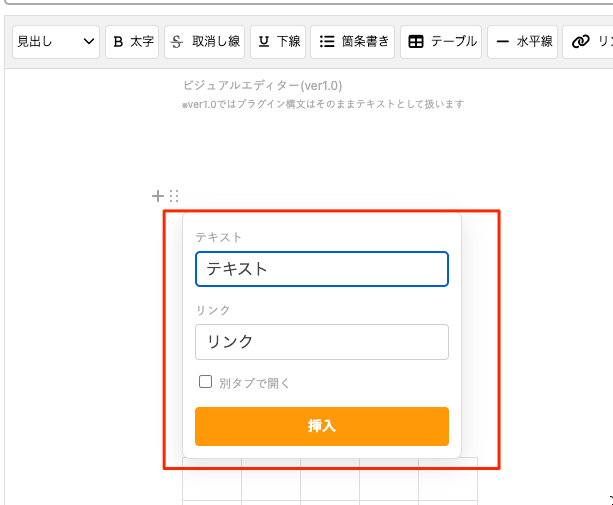Focus the テキスト input field
Screen dimensions: 613x505
click(322, 269)
